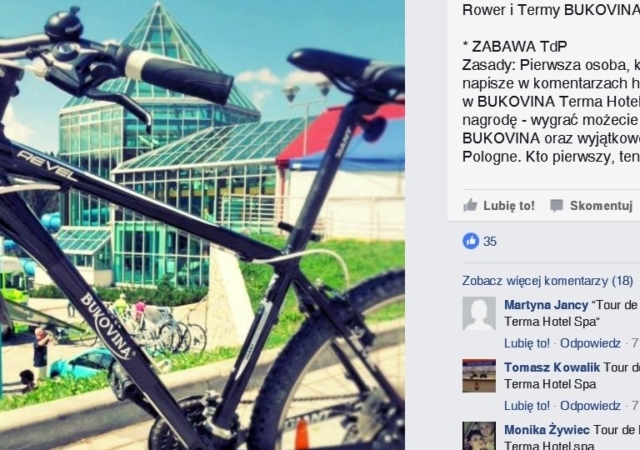Viewport: 640px width, 450px height.
Task: Like Tomasz Kowalik's comment via Lubię to!
Action: (527, 406)
